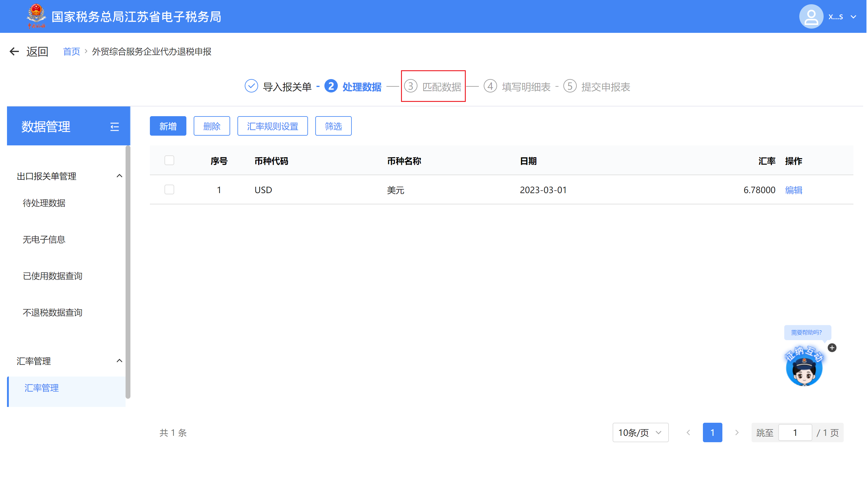
Task: Tick the USD row checkbox
Action: [x=169, y=189]
